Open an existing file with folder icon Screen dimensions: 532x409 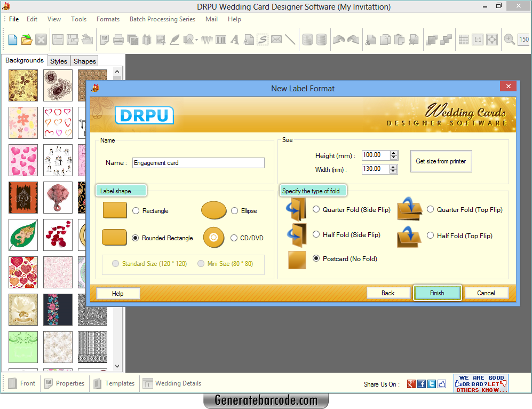27,40
